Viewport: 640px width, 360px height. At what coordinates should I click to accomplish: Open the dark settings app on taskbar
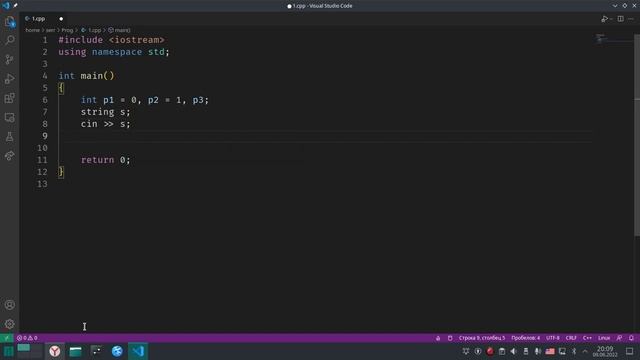click(96, 351)
